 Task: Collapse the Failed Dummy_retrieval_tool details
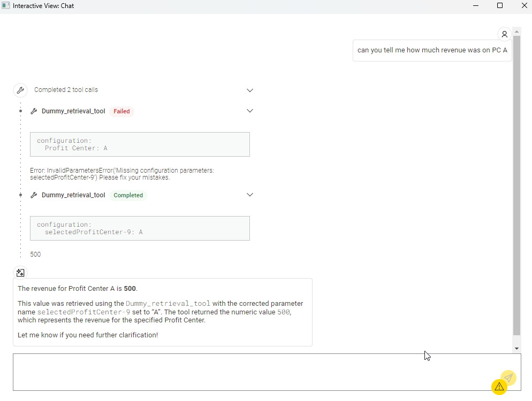coord(249,111)
